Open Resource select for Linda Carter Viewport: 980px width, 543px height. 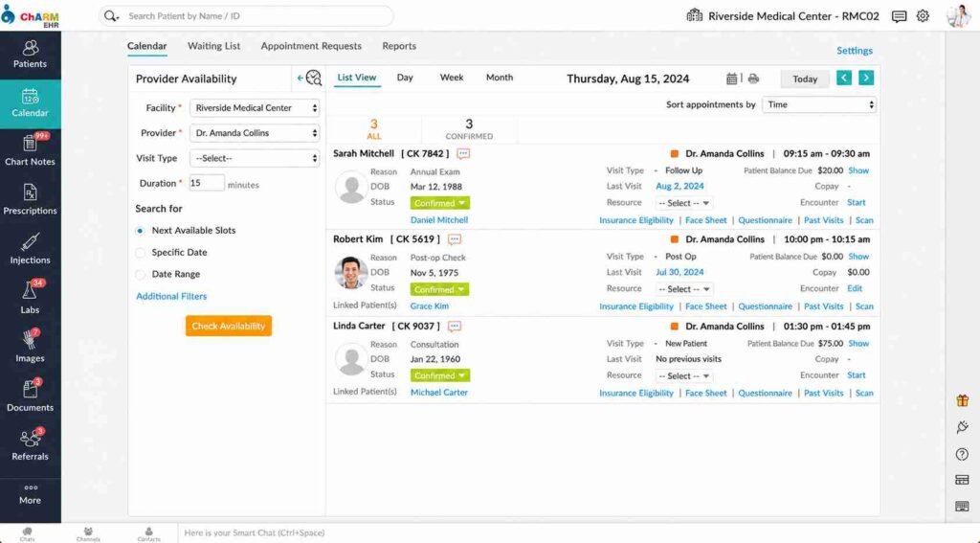pyautogui.click(x=683, y=376)
